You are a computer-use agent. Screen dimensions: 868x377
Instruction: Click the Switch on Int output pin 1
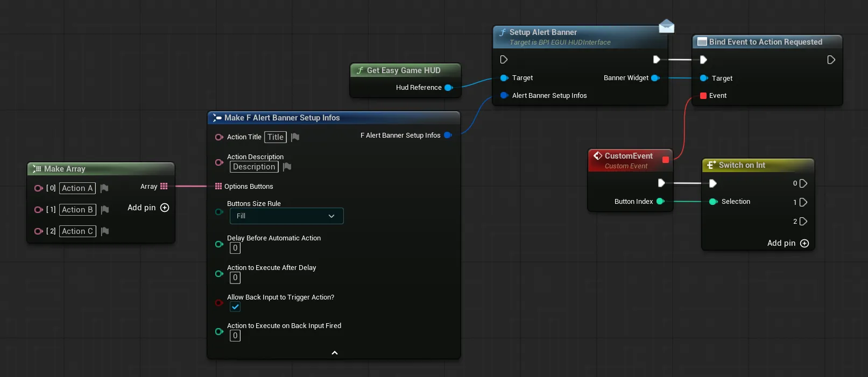coord(803,202)
